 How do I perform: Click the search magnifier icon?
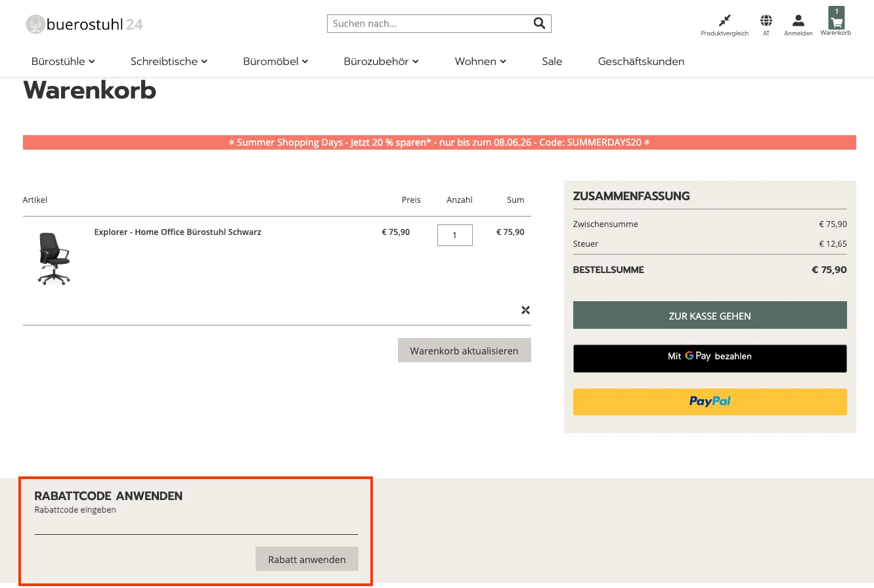coord(539,24)
